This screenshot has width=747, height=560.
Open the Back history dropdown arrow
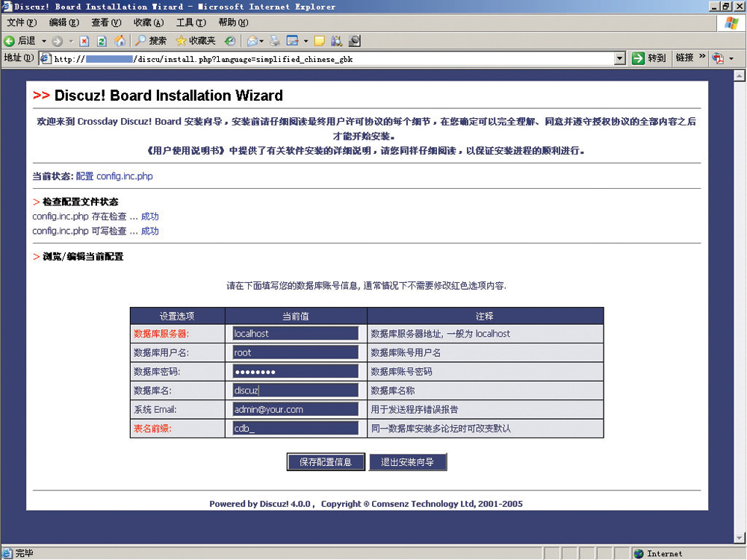click(x=44, y=41)
